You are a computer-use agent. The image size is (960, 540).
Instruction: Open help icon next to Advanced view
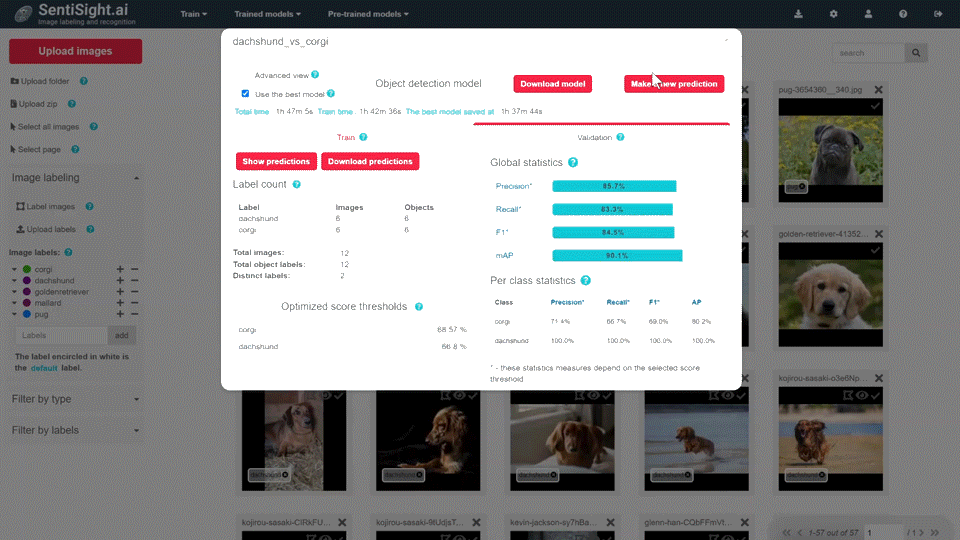(x=315, y=75)
